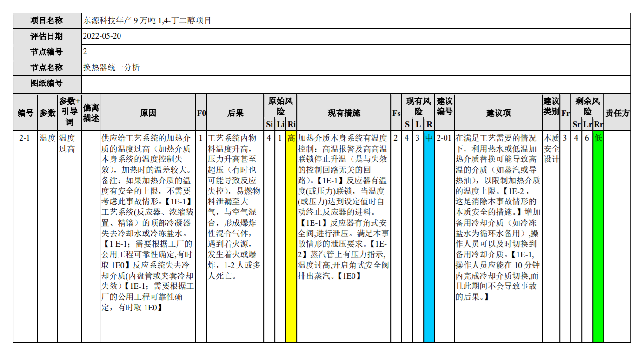644x348 pixels.
Task: Select the Ri sub-header
Action: 291,125
